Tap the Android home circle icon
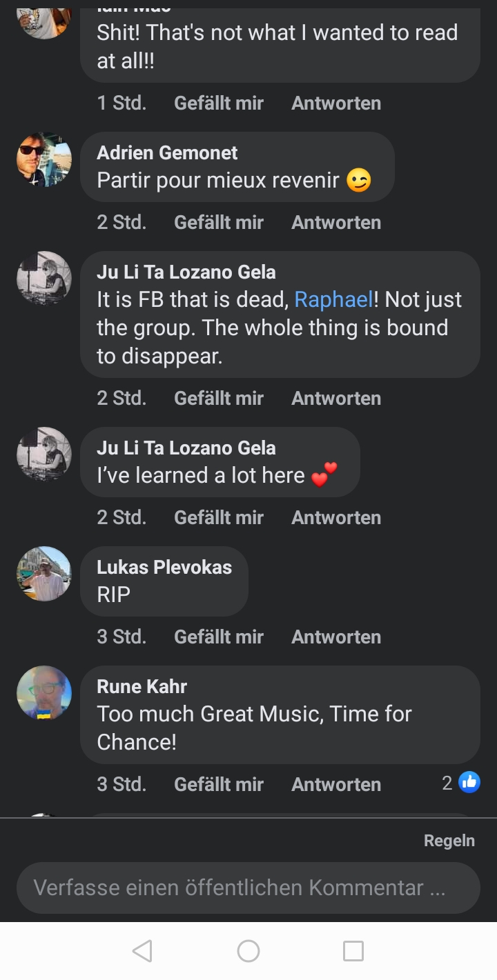 (x=248, y=951)
